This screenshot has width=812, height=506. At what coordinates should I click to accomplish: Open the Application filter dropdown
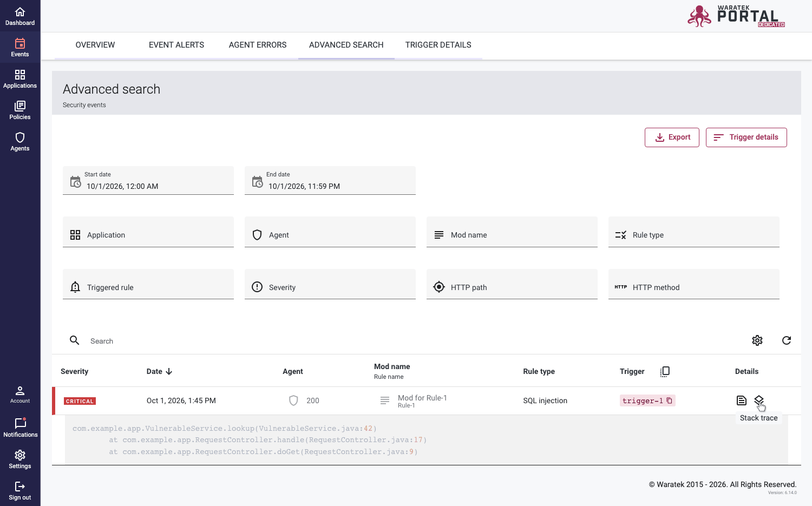(148, 232)
